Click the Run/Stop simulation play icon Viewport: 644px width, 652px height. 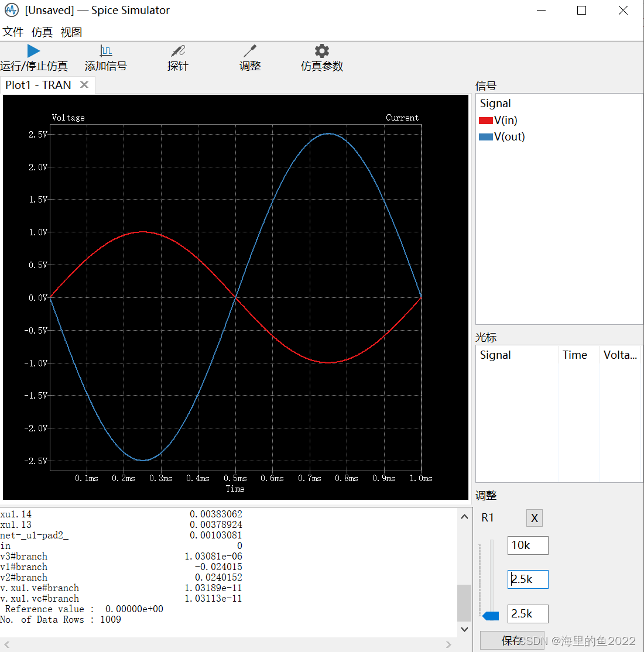click(33, 52)
